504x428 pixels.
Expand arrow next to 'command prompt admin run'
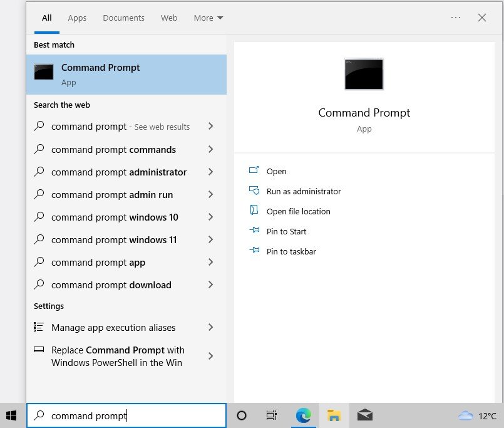click(210, 194)
